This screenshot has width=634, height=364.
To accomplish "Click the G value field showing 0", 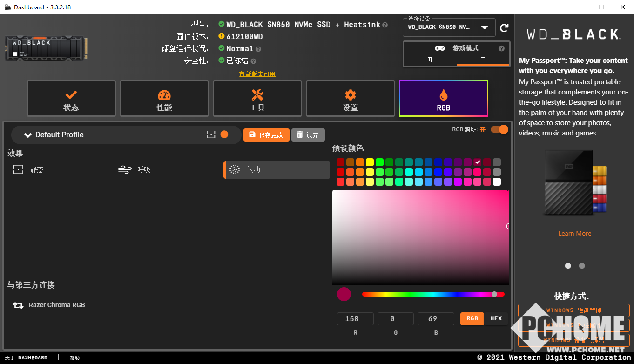I will coord(396,319).
